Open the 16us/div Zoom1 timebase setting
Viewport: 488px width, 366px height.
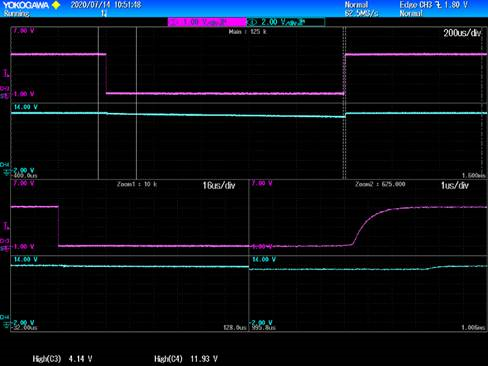(x=219, y=186)
